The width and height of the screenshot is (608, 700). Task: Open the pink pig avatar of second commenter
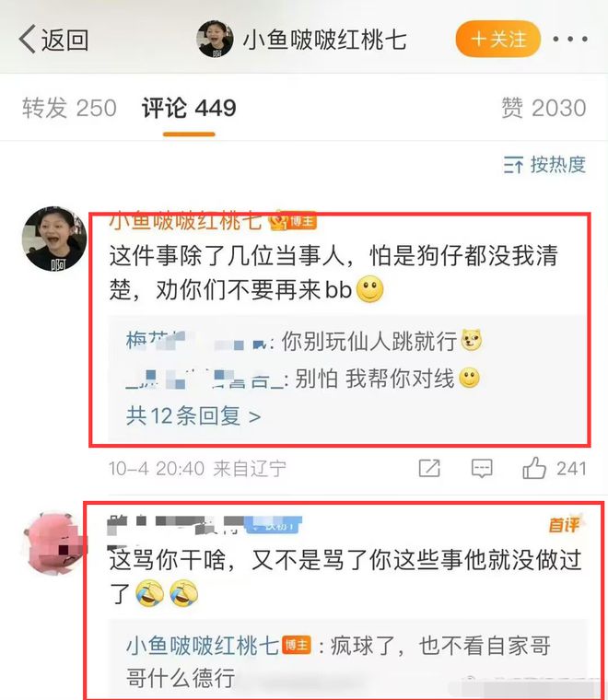click(x=54, y=543)
